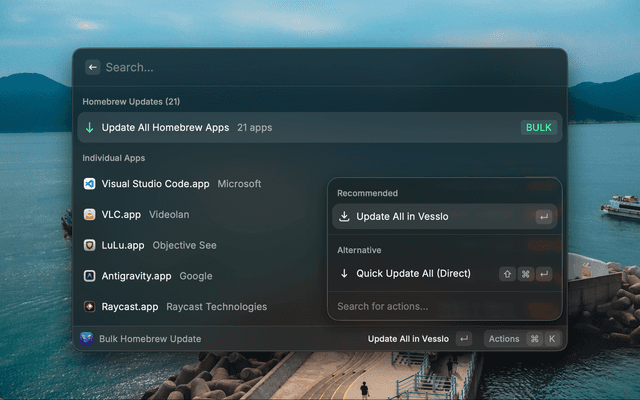Click the green BULK badge
This screenshot has height=400, width=640.
pos(538,128)
